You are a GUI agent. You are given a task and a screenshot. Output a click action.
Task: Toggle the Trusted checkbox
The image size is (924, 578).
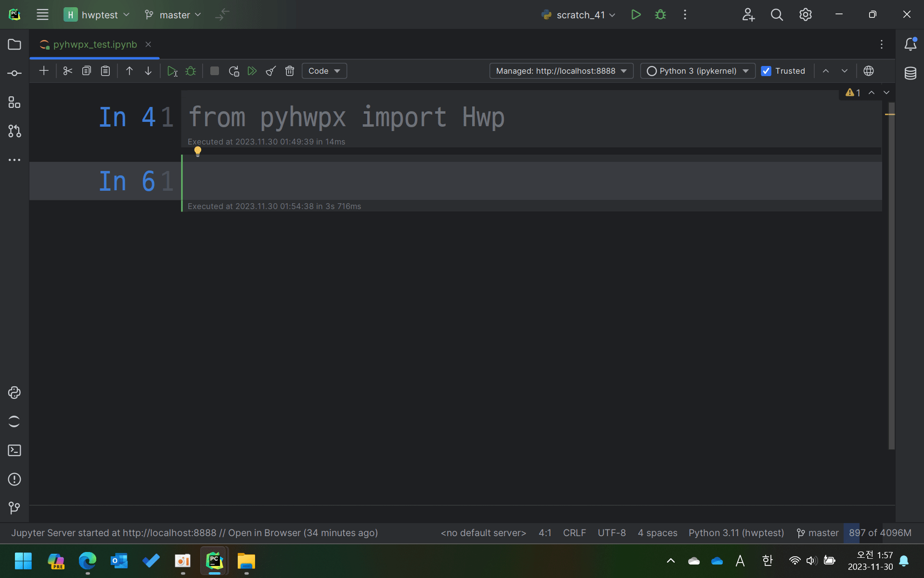(x=766, y=71)
